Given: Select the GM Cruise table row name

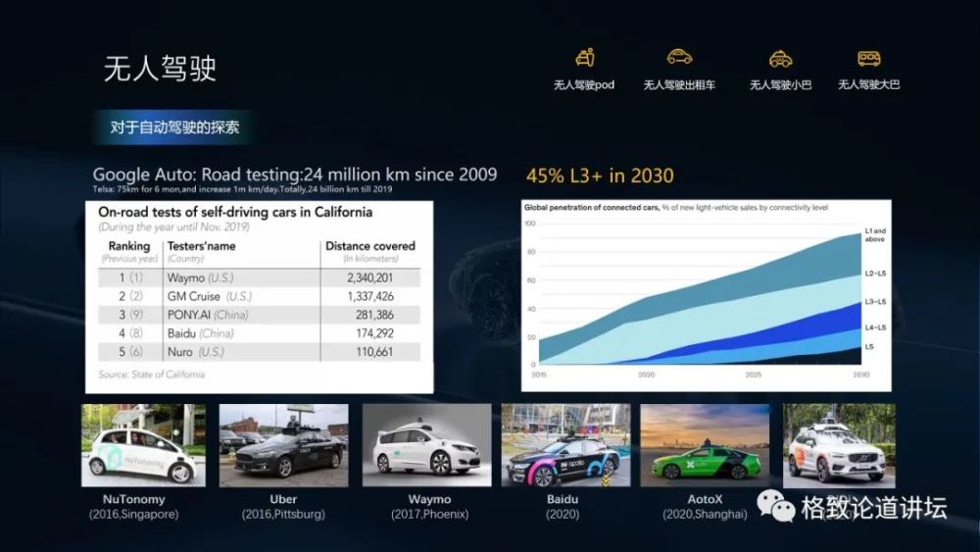Looking at the screenshot, I should pyautogui.click(x=210, y=296).
